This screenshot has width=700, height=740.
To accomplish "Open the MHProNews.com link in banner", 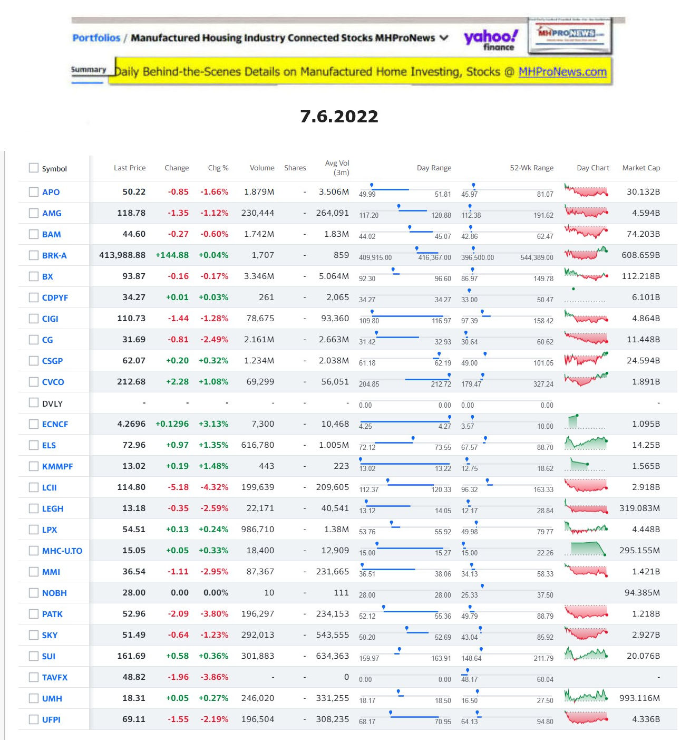I will 562,72.
